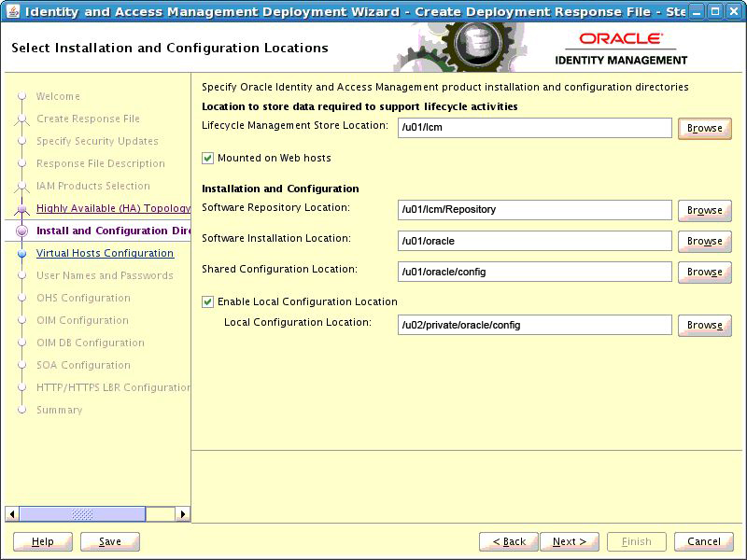This screenshot has width=747, height=560.
Task: Click the Create Response File step label
Action: point(88,119)
